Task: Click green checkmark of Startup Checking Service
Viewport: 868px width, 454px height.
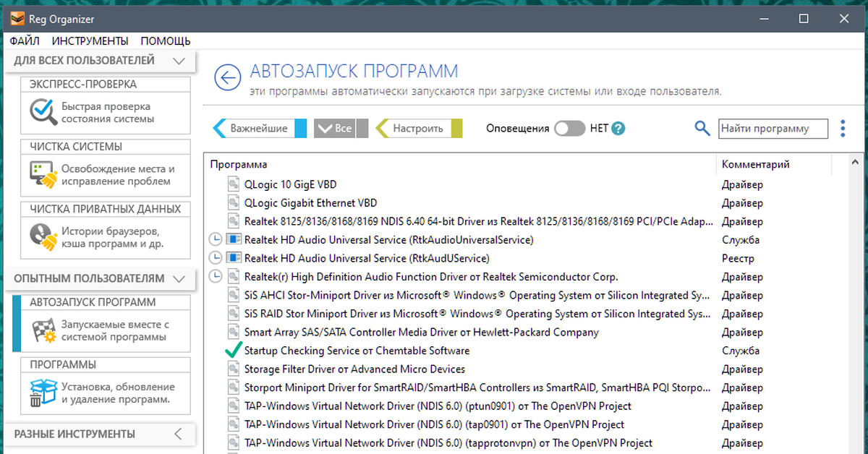Action: [x=233, y=351]
